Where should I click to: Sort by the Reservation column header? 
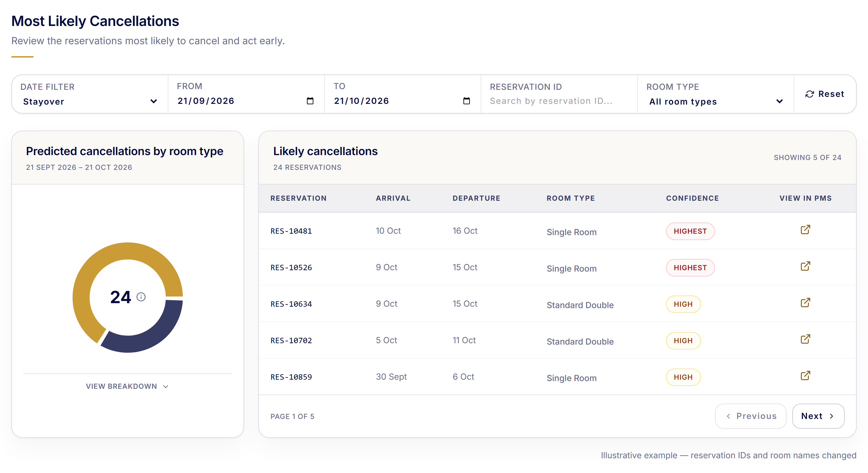tap(298, 198)
